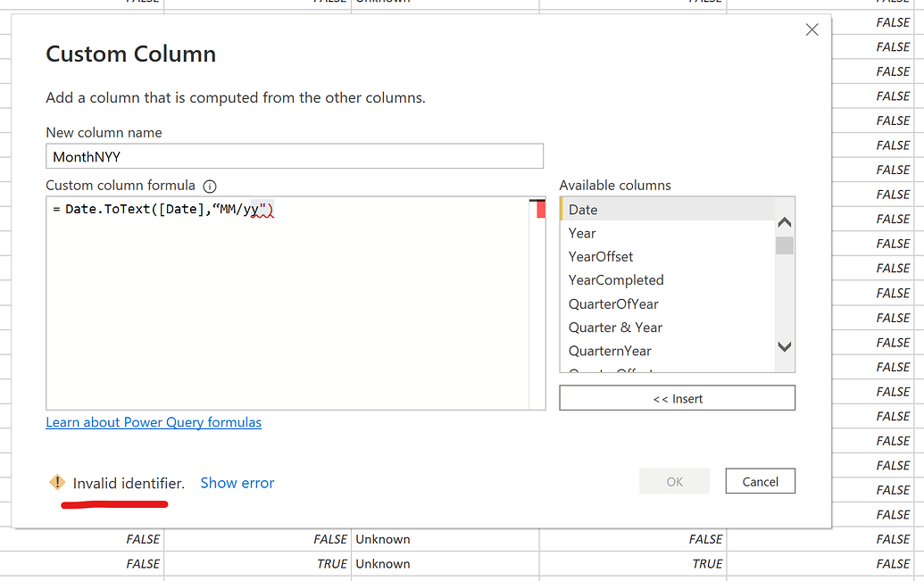Click the Show error link
This screenshot has width=924, height=581.
237,483
